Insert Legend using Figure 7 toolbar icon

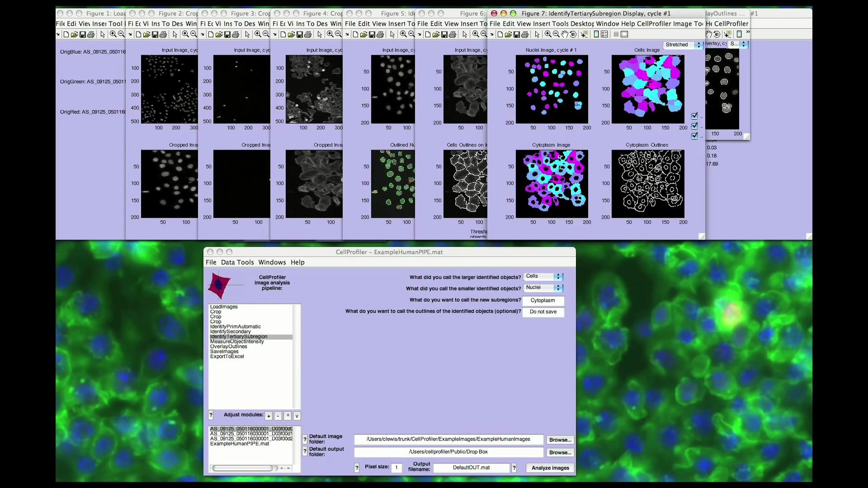604,34
